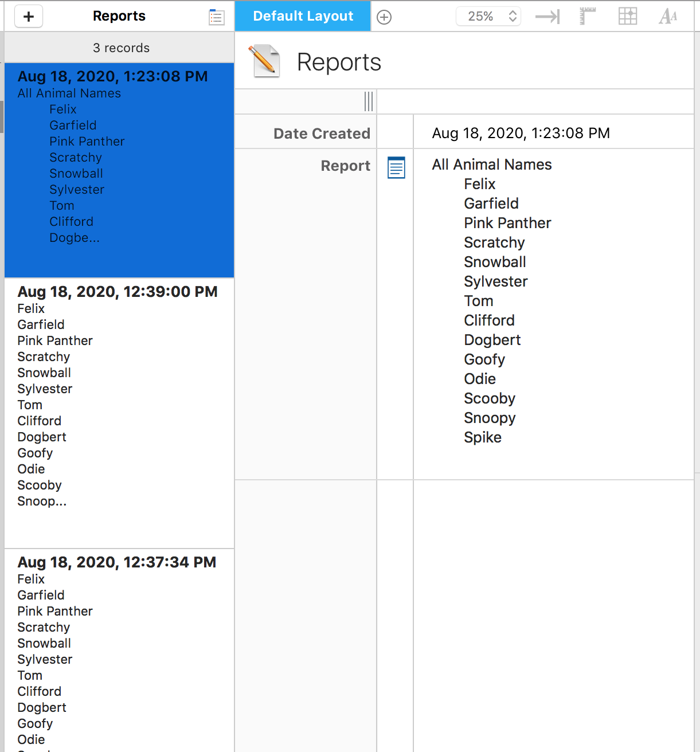Open the 25% zoom dropdown

[488, 16]
